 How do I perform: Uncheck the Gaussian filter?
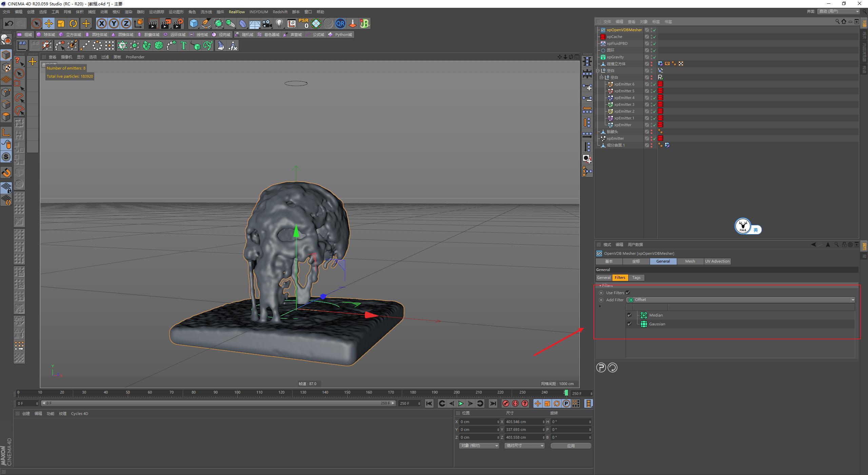[629, 324]
